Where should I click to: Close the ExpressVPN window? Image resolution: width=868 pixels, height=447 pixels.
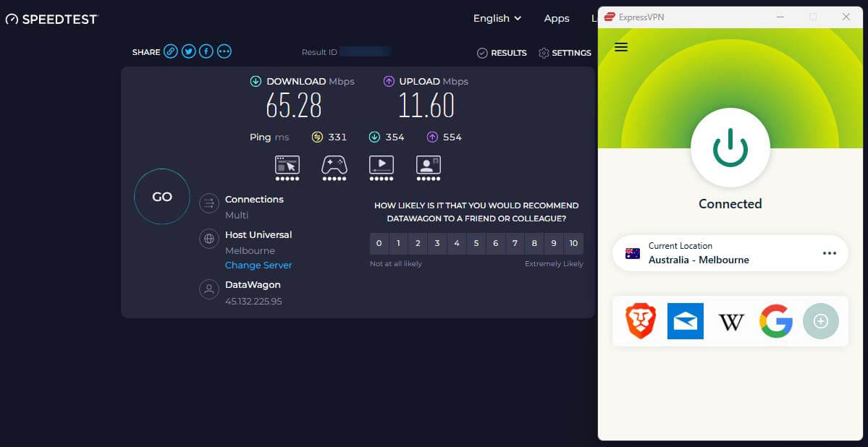point(846,17)
